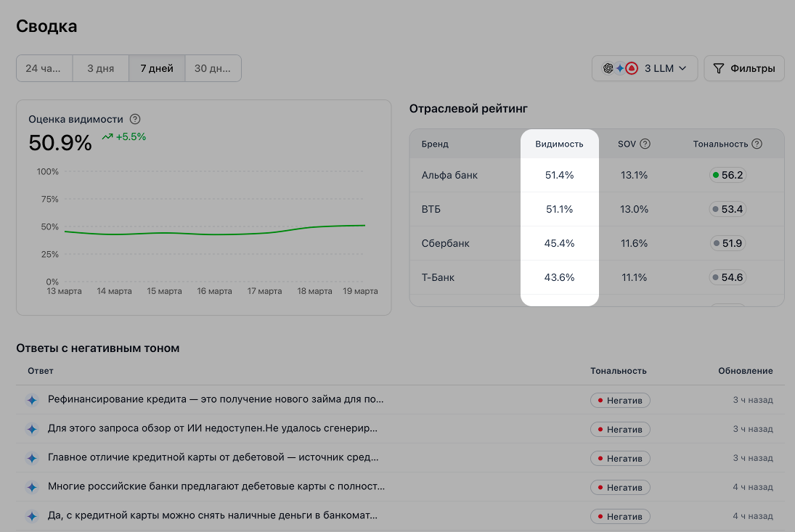The height and width of the screenshot is (532, 795).
Task: Click sparkle icon of Для этого запроса answer
Action: coord(32,429)
